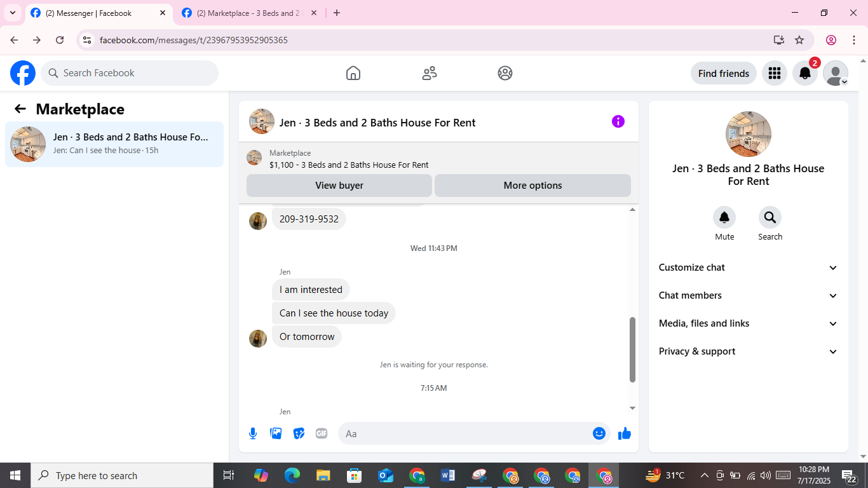Click chat scroll down arrow
The width and height of the screenshot is (868, 488).
pyautogui.click(x=632, y=408)
